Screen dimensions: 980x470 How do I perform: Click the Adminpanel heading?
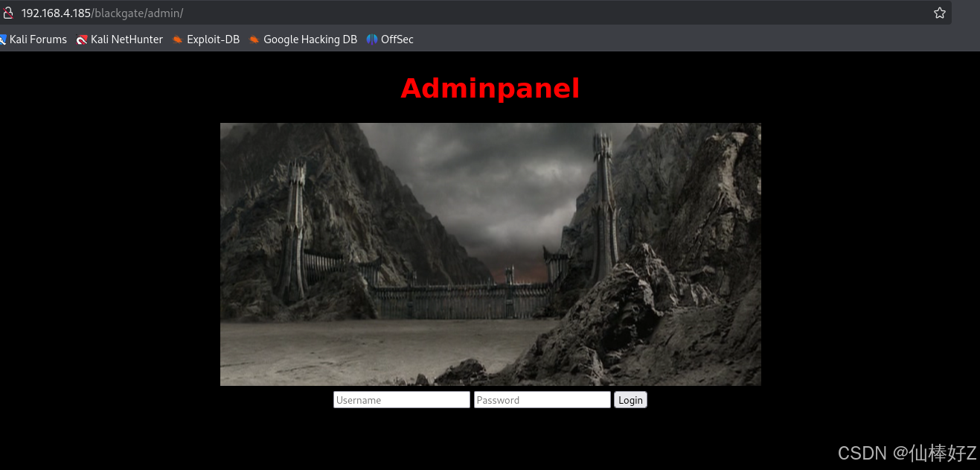click(x=490, y=89)
